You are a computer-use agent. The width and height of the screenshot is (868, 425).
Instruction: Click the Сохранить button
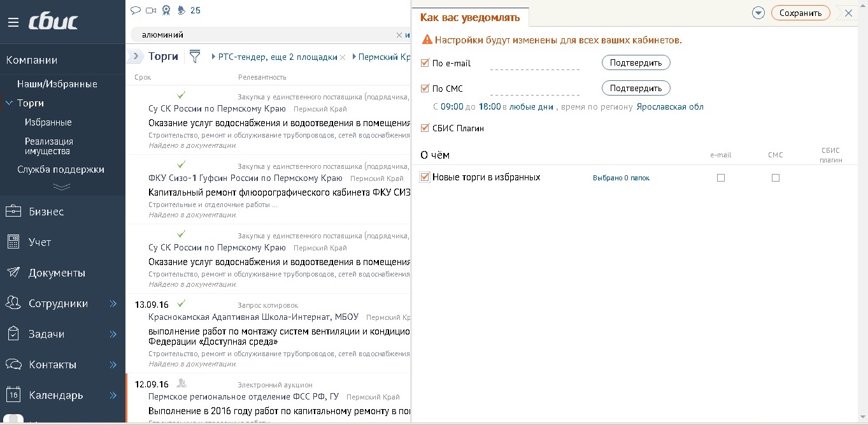tap(800, 12)
